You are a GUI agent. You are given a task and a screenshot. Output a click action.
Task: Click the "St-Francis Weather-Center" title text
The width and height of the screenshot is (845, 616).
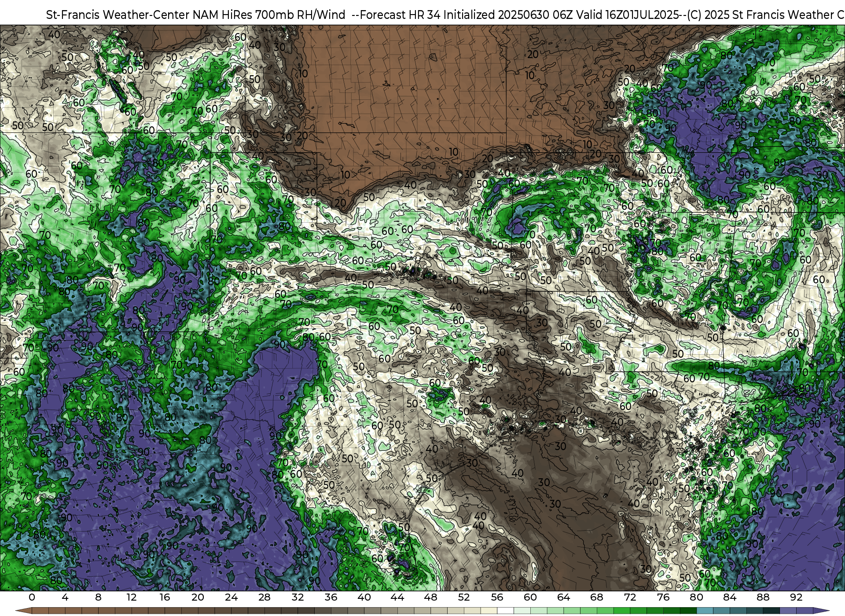[118, 15]
